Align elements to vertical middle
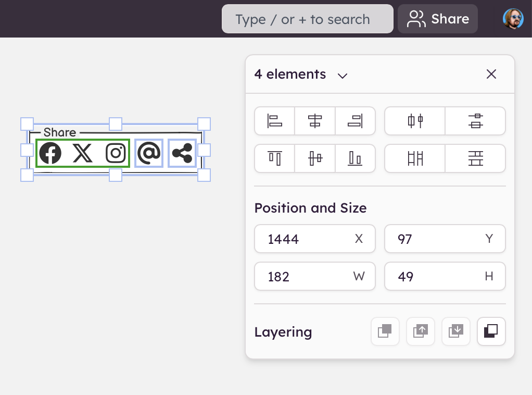Screen dimensions: 532x395 (x=315, y=158)
